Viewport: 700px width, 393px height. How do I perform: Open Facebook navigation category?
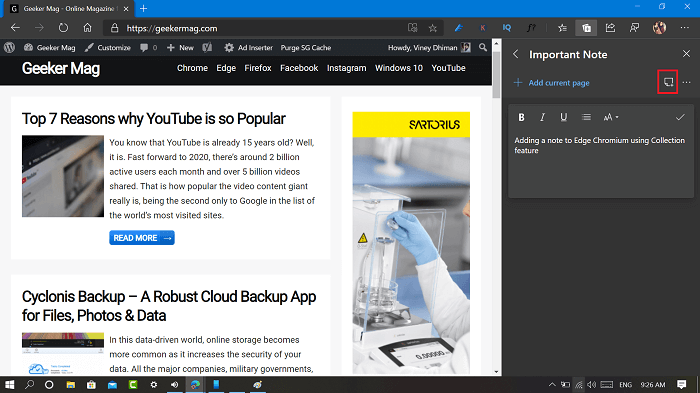pyautogui.click(x=299, y=68)
